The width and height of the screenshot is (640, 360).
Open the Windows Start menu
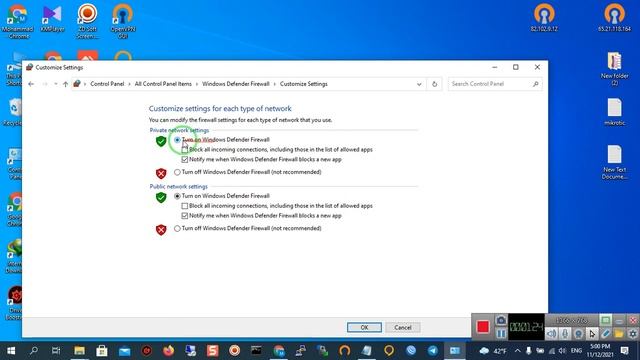coord(11,351)
